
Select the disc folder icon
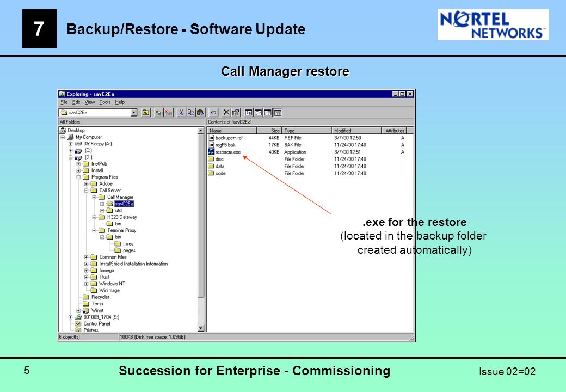click(212, 159)
